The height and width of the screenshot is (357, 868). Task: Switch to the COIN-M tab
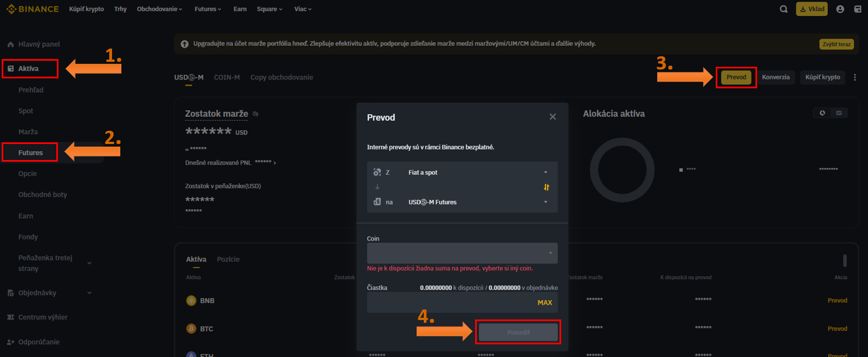point(227,77)
